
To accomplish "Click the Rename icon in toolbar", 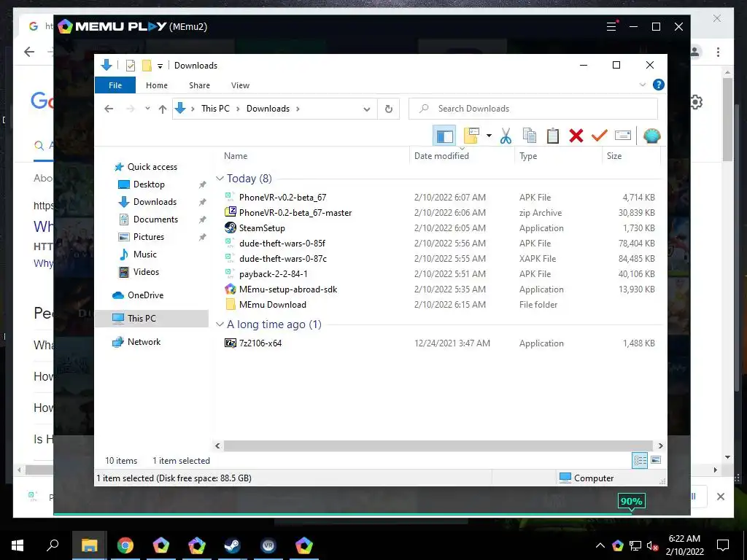I will click(623, 136).
